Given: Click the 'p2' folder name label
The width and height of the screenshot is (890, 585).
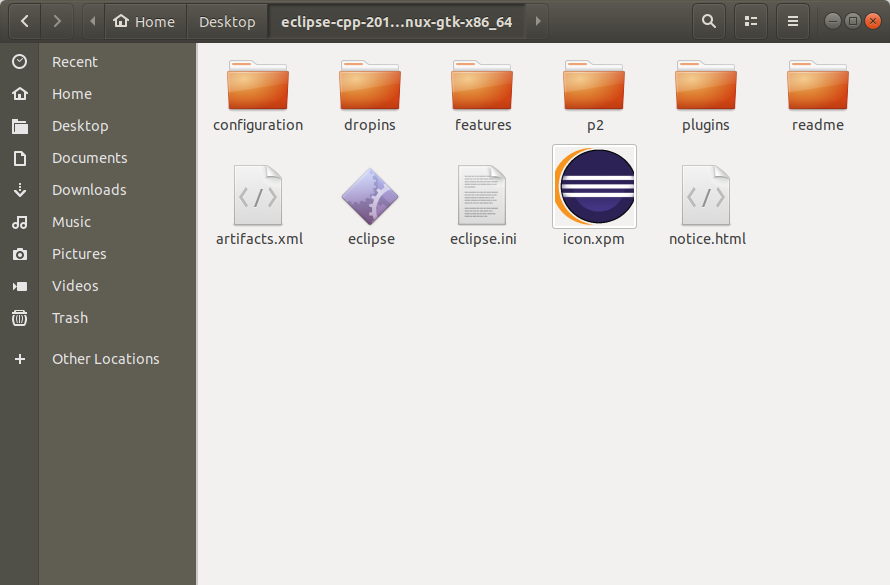Looking at the screenshot, I should coord(595,125).
